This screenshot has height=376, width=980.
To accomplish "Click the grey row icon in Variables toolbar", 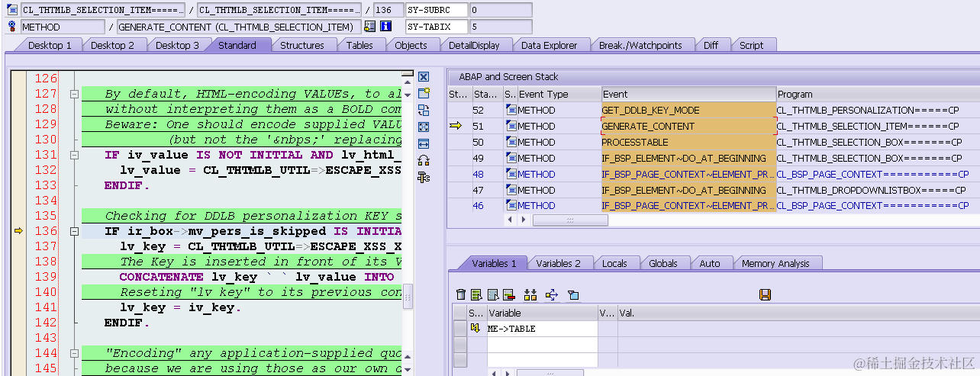I will click(x=492, y=294).
